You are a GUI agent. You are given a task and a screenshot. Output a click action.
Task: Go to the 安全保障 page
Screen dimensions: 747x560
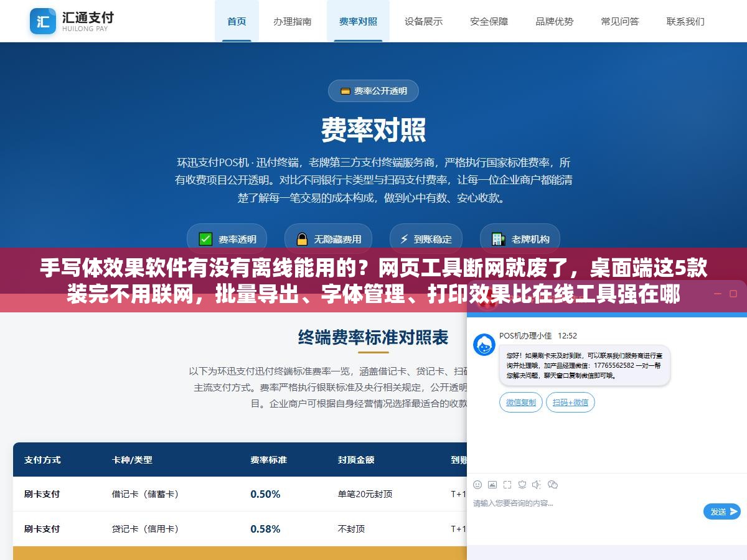click(489, 21)
